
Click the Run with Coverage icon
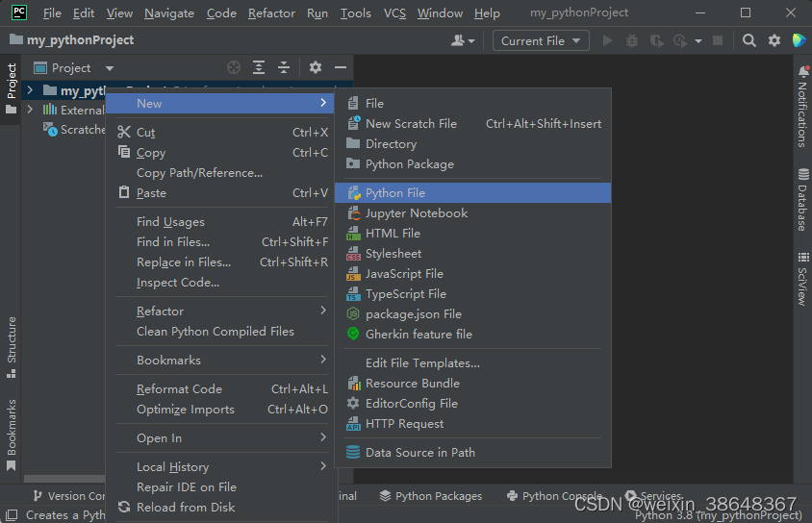(657, 40)
